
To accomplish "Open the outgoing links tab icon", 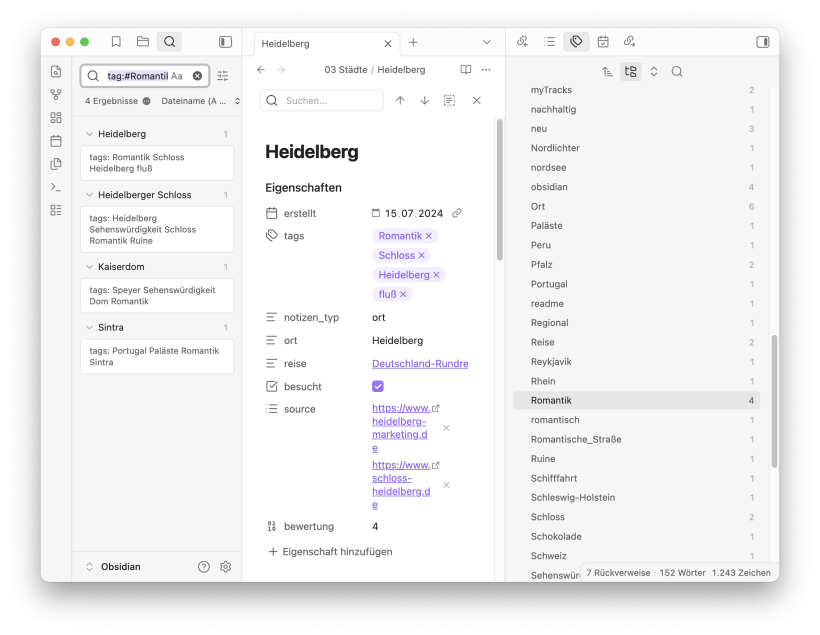I will 630,42.
